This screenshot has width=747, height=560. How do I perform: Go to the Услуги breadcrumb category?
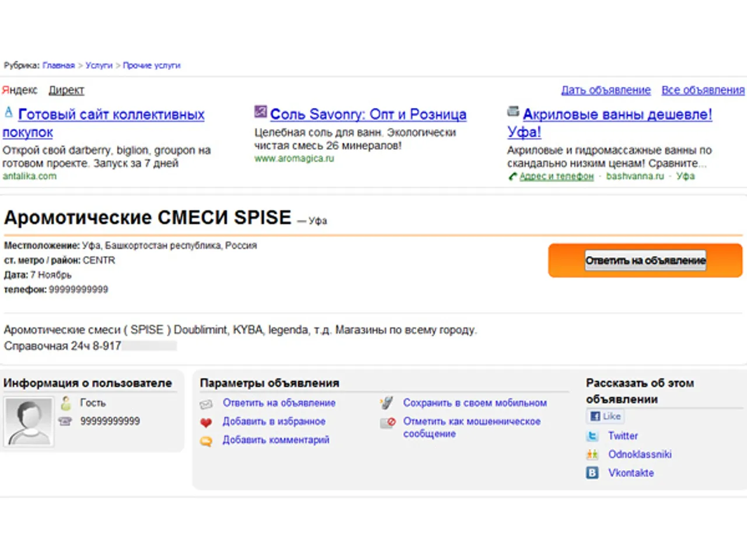[99, 65]
